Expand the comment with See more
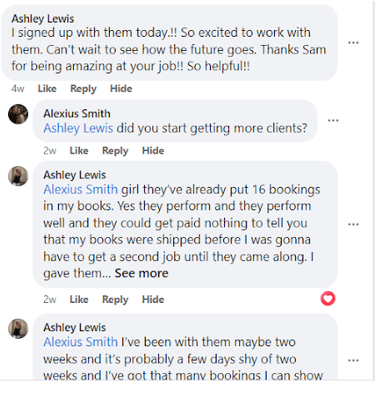The height and width of the screenshot is (398, 375). pos(141,273)
